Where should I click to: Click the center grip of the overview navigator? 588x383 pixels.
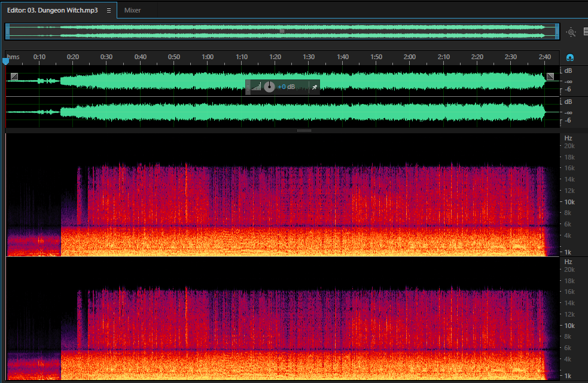point(282,31)
